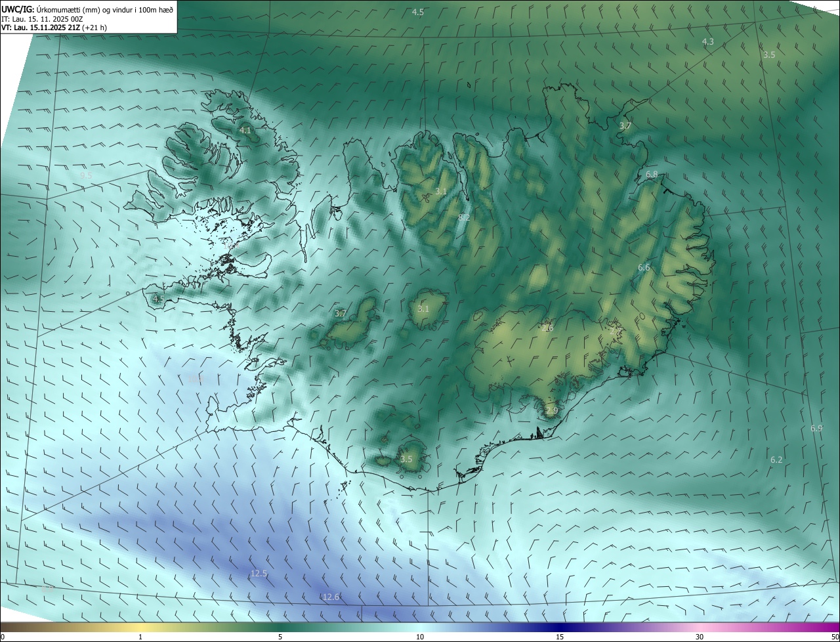Click the 4.3 value in the northeast sea

708,41
